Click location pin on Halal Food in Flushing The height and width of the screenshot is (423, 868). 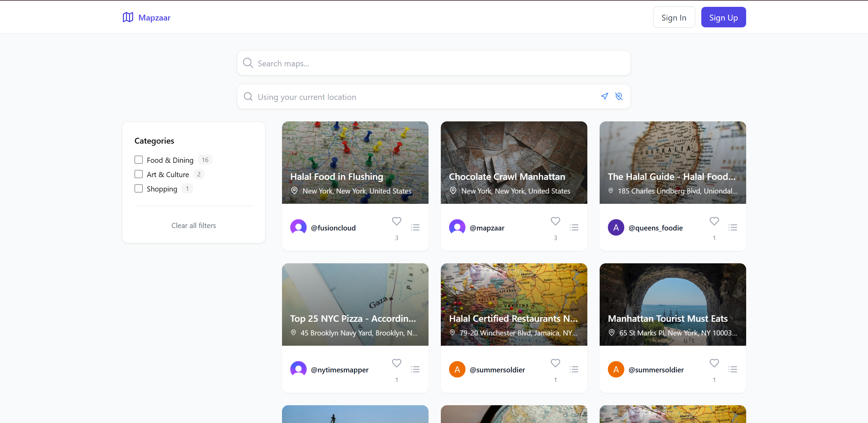pos(294,190)
